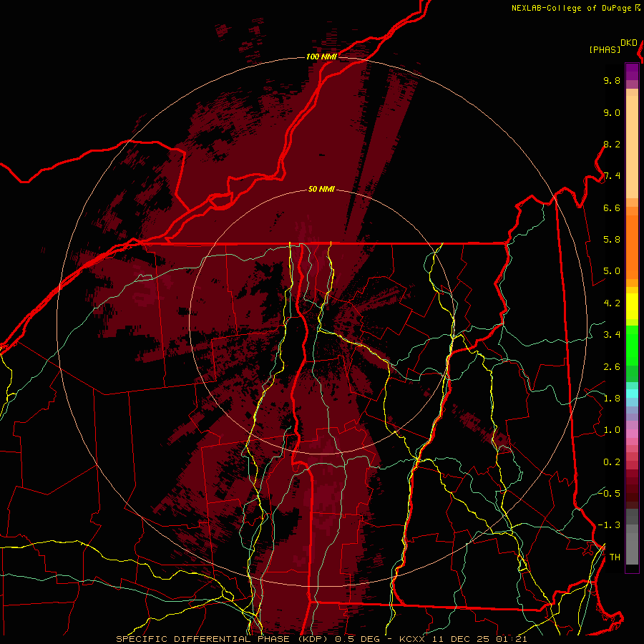Screen dimensions: 644x644
Task: Select the purple top band on colorbar
Action: [x=632, y=72]
